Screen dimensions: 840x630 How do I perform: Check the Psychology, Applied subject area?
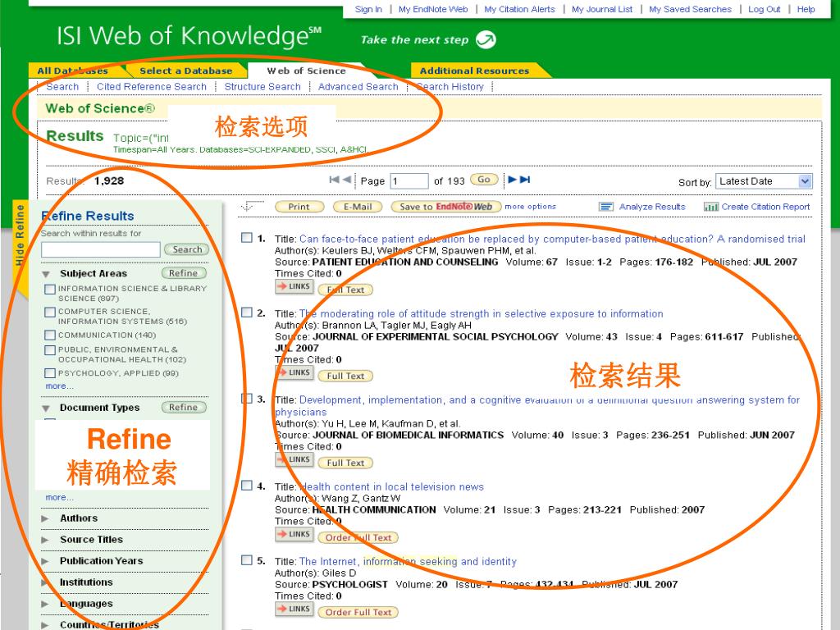click(50, 373)
